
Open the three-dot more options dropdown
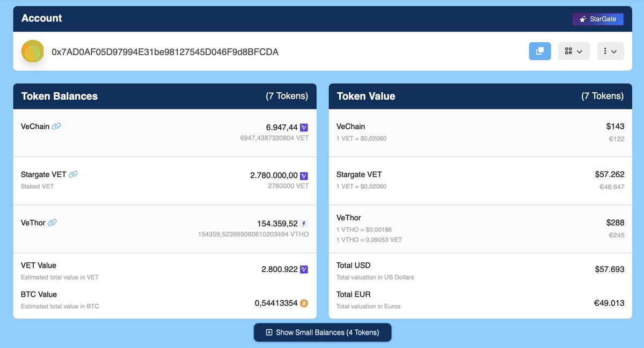[x=610, y=51]
